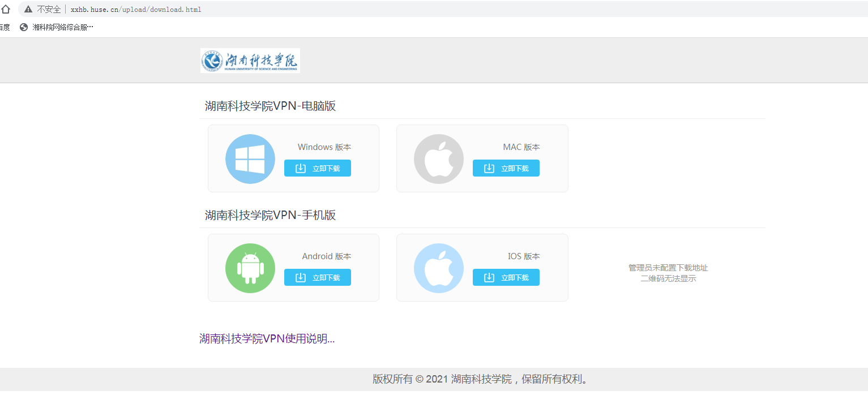Click the 'MAC 版本' label
This screenshot has height=395, width=868.
pos(521,147)
